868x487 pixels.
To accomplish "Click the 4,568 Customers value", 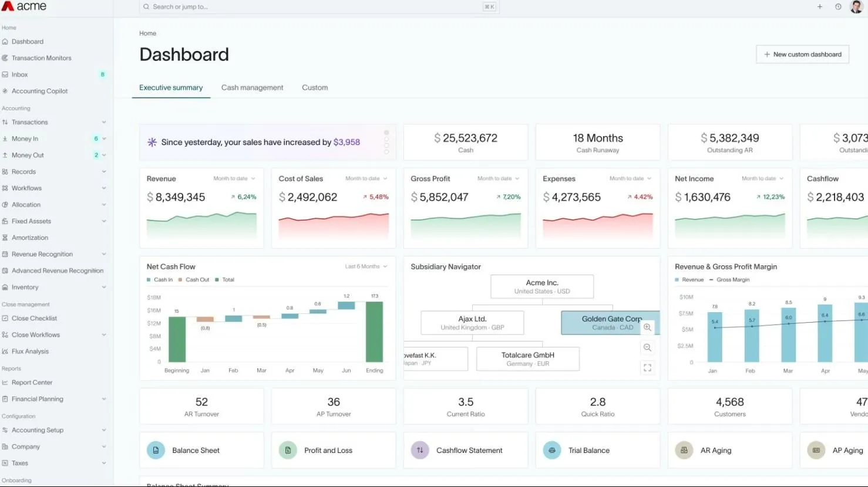I will 730,402.
